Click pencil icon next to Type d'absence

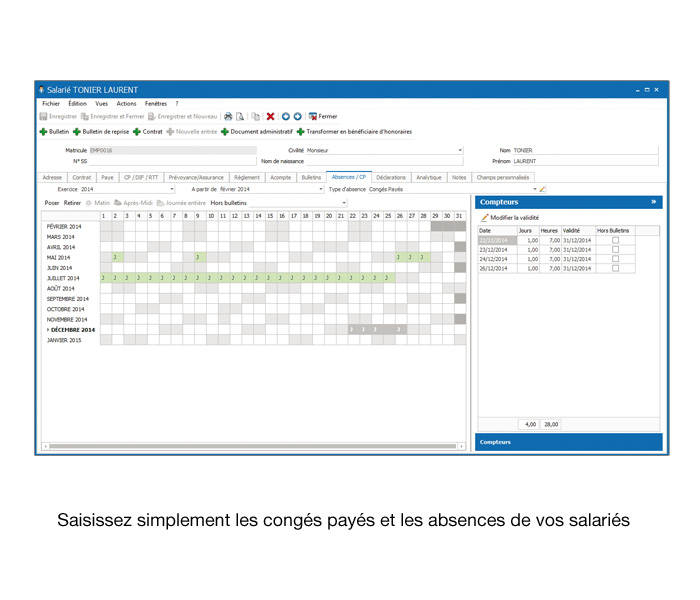(x=542, y=189)
